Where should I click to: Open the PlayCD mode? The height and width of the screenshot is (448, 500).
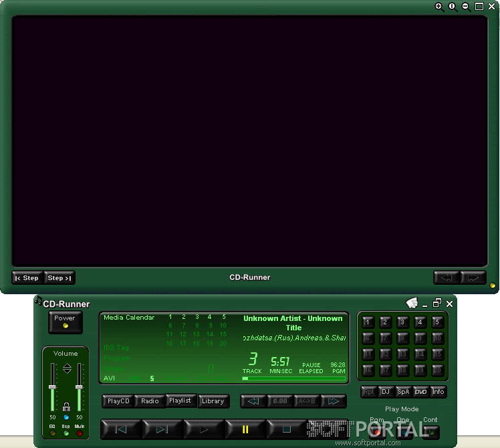tap(118, 401)
